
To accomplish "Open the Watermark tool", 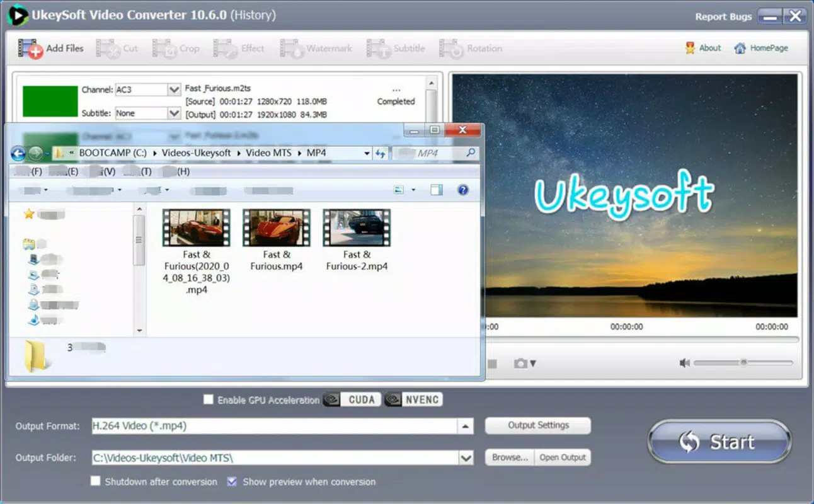I will [316, 49].
